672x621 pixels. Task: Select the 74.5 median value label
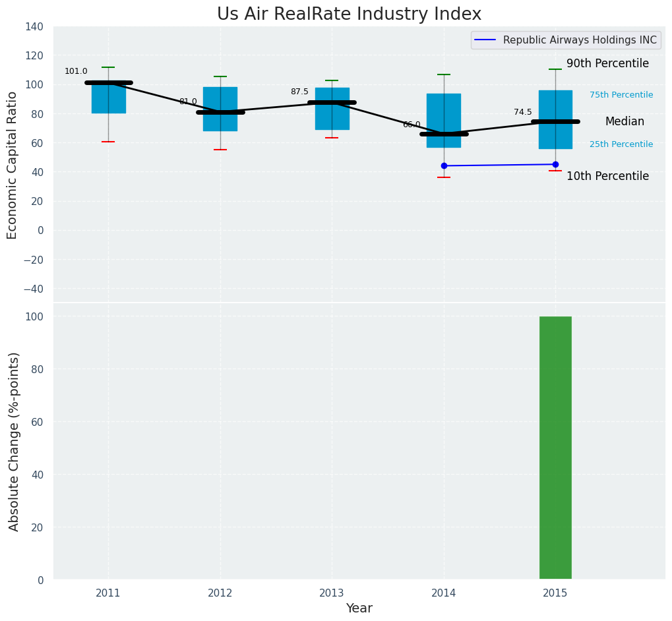522,112
